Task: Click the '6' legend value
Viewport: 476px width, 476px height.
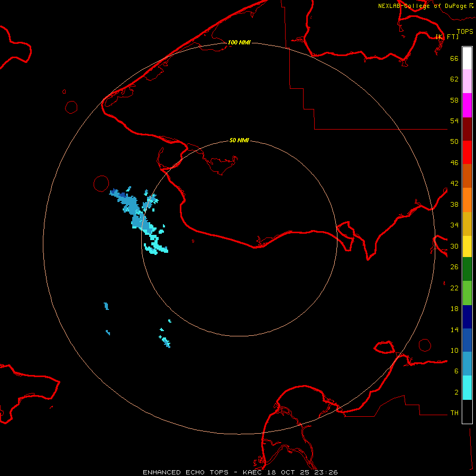Action: [456, 371]
